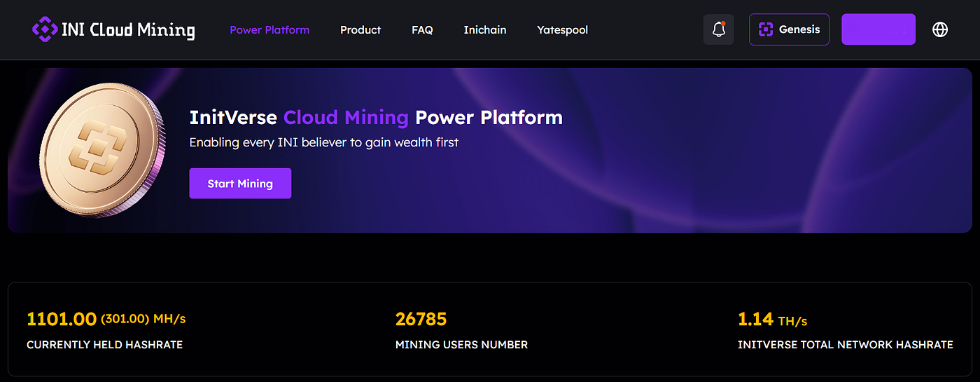
Task: Click the 'Enabling every INI believer' subtitle
Action: 324,142
